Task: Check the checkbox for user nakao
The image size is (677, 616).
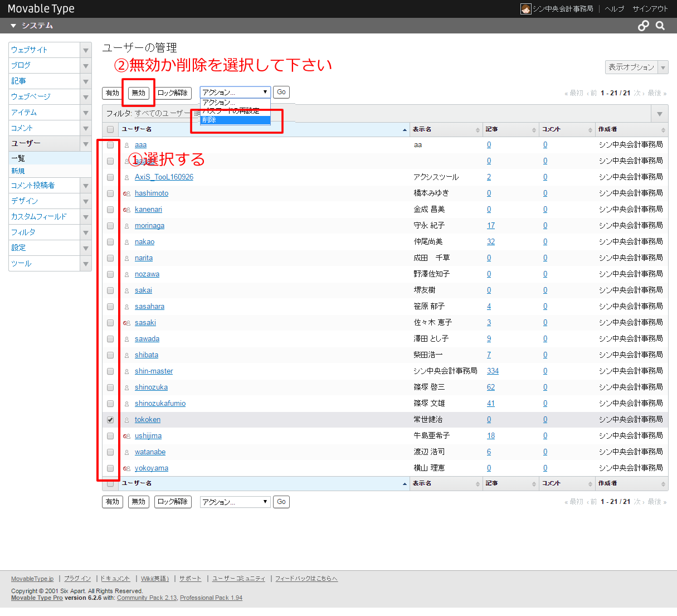Action: 110,242
